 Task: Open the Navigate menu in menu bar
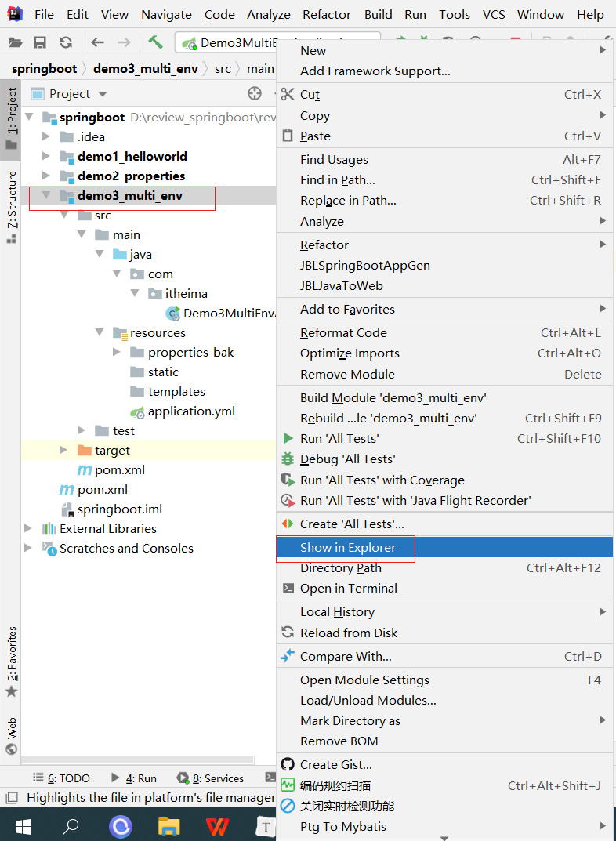[166, 15]
